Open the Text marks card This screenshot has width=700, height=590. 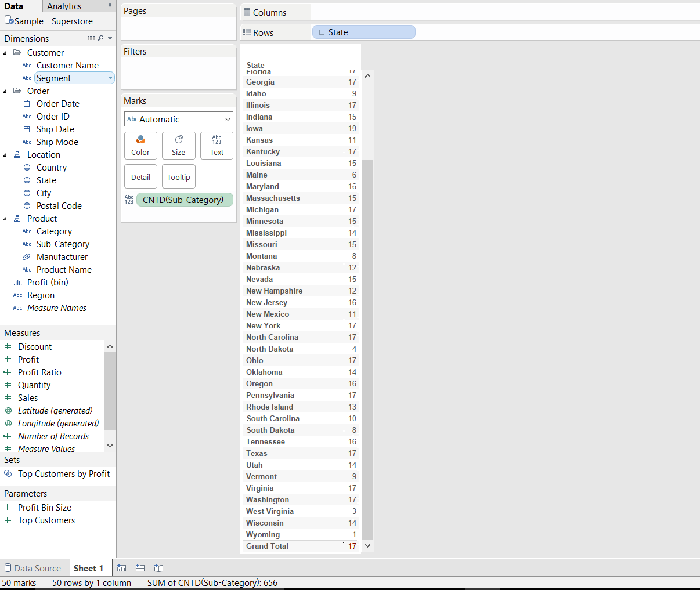coord(217,145)
